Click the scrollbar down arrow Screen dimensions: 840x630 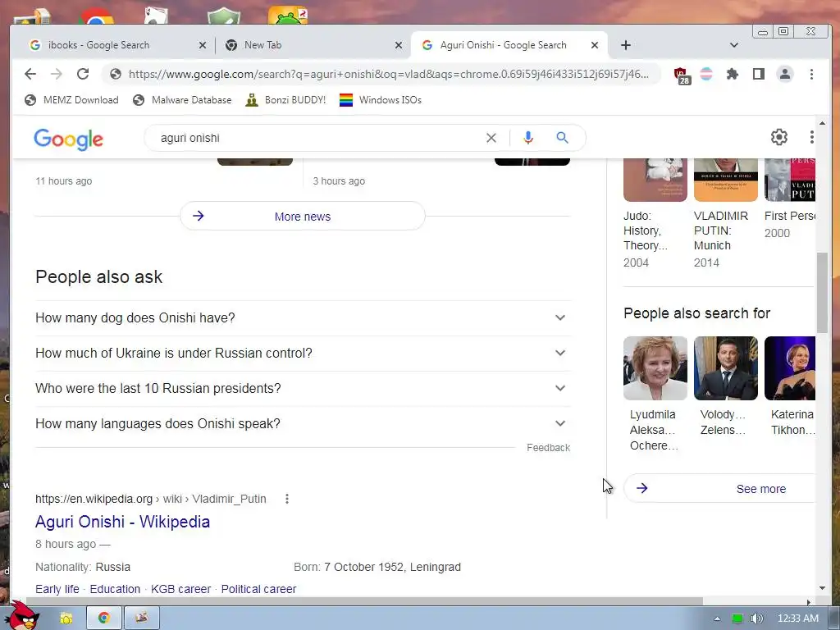(x=822, y=588)
